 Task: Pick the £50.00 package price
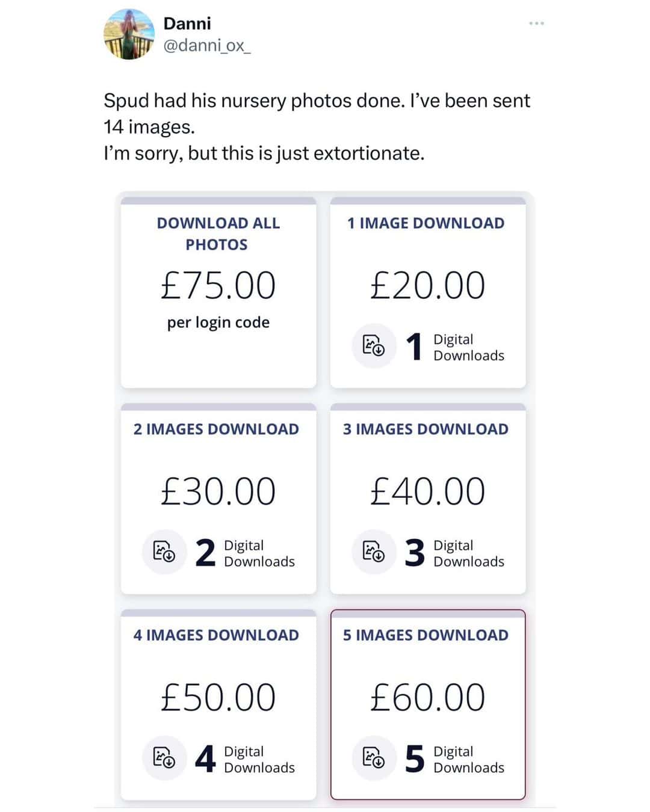[218, 698]
